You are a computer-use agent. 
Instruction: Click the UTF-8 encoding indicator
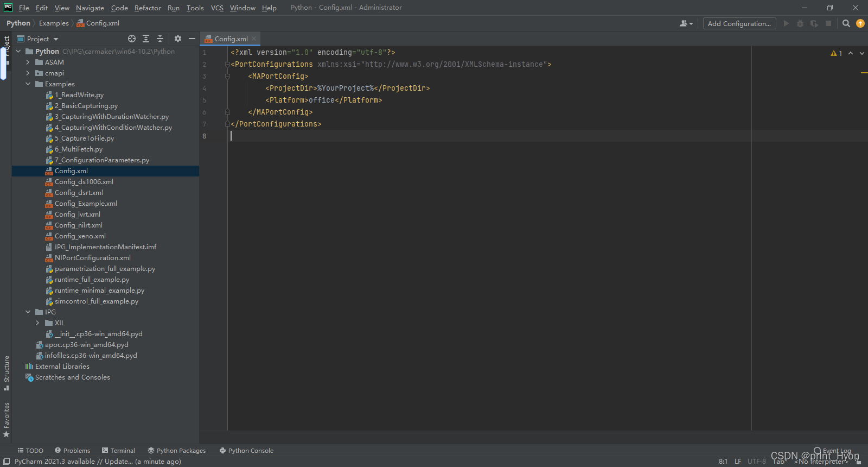(x=757, y=462)
